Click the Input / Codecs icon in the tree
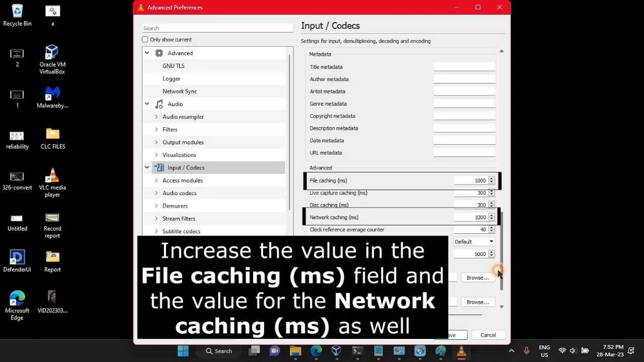 (159, 167)
